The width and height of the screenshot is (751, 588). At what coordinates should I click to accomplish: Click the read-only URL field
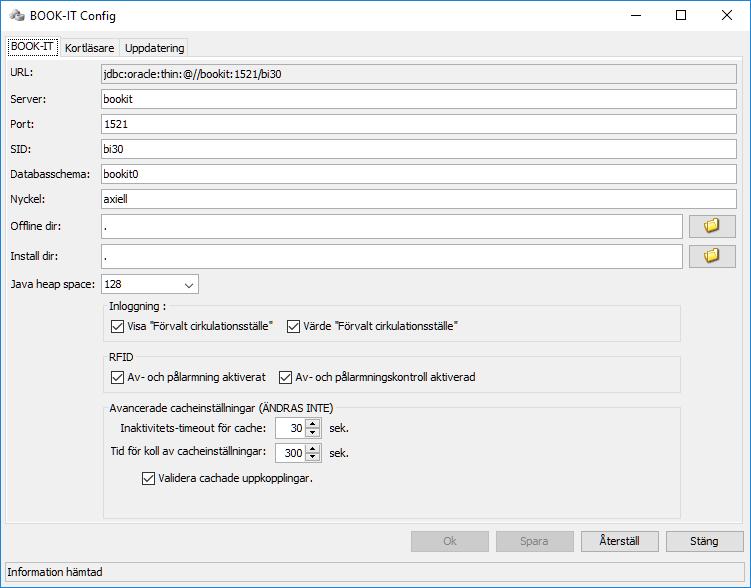419,74
